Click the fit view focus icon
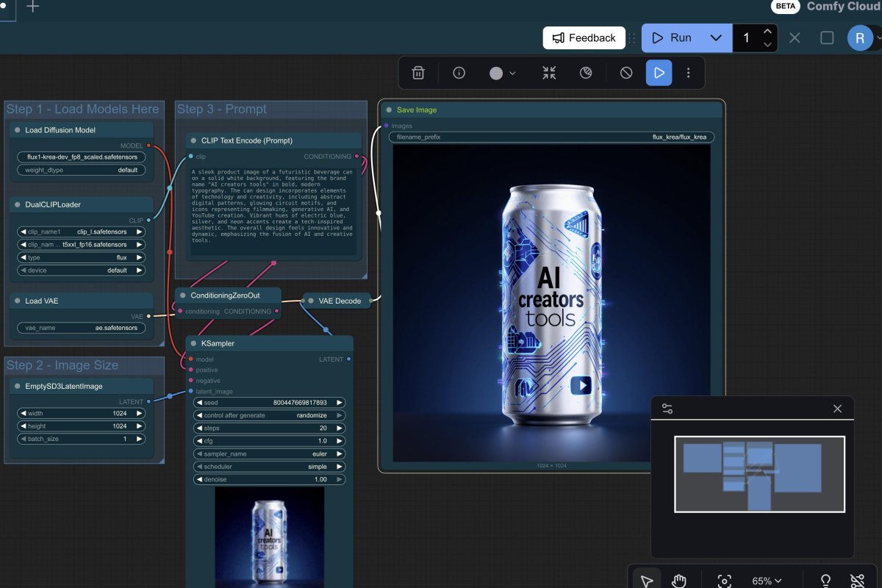The image size is (882, 588). point(724,581)
